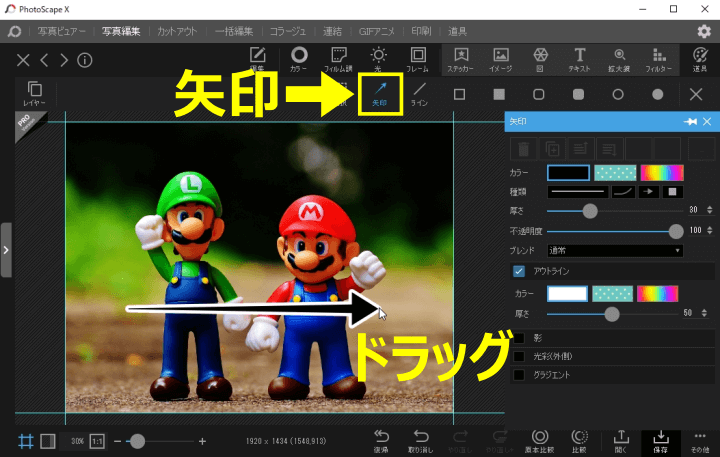The width and height of the screenshot is (720, 457).
Task: Open the 写真ビュアー tab
Action: (62, 31)
